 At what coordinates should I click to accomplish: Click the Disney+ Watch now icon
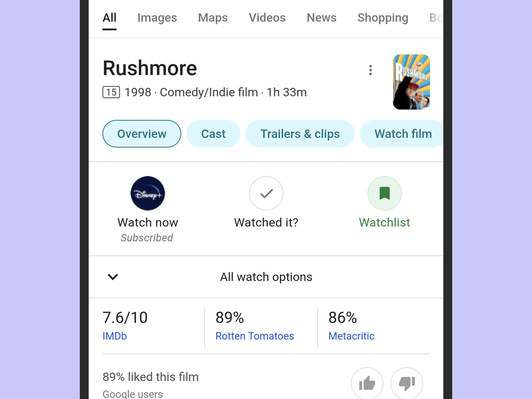pyautogui.click(x=148, y=193)
